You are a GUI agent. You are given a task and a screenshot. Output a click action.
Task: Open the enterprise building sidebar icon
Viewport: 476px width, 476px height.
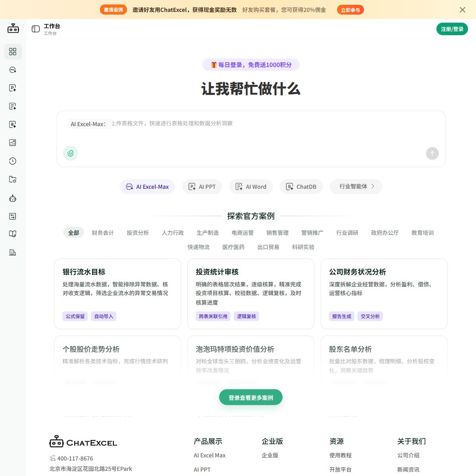[13, 252]
